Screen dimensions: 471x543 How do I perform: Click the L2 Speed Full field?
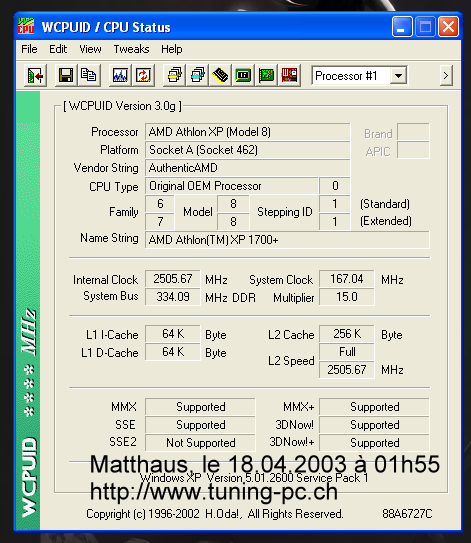(x=347, y=352)
